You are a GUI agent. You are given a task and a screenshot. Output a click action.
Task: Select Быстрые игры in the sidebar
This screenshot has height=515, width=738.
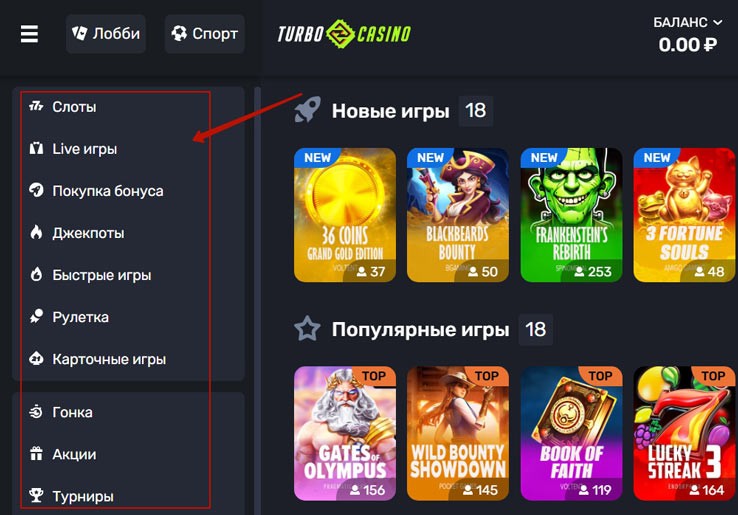pos(102,275)
